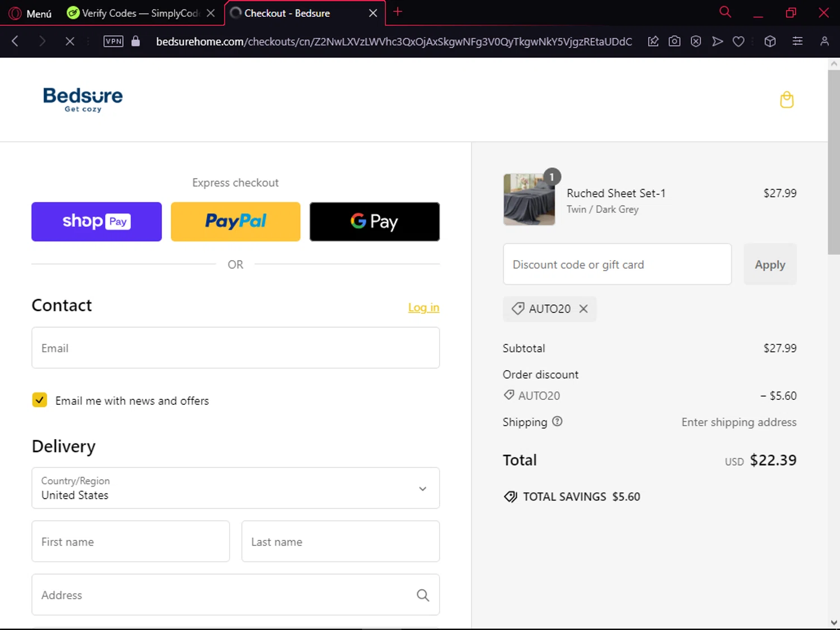Click the Log in link
Image resolution: width=840 pixels, height=630 pixels.
point(423,307)
